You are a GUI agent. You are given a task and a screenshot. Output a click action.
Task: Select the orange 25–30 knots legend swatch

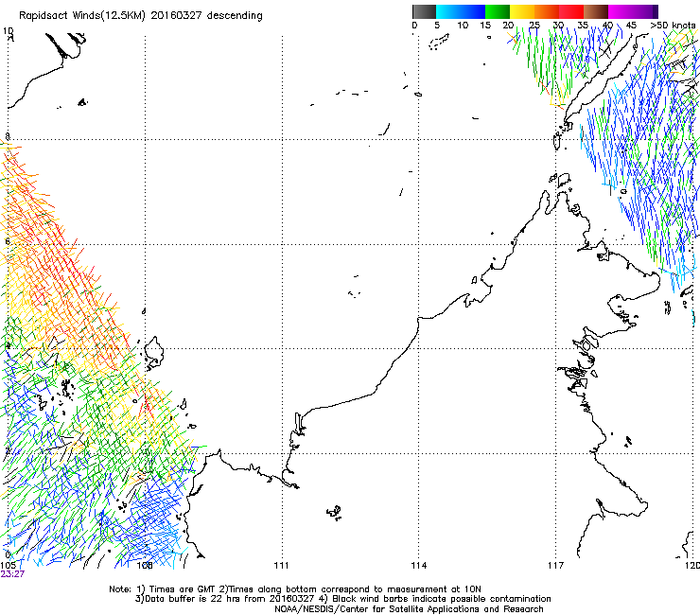547,11
